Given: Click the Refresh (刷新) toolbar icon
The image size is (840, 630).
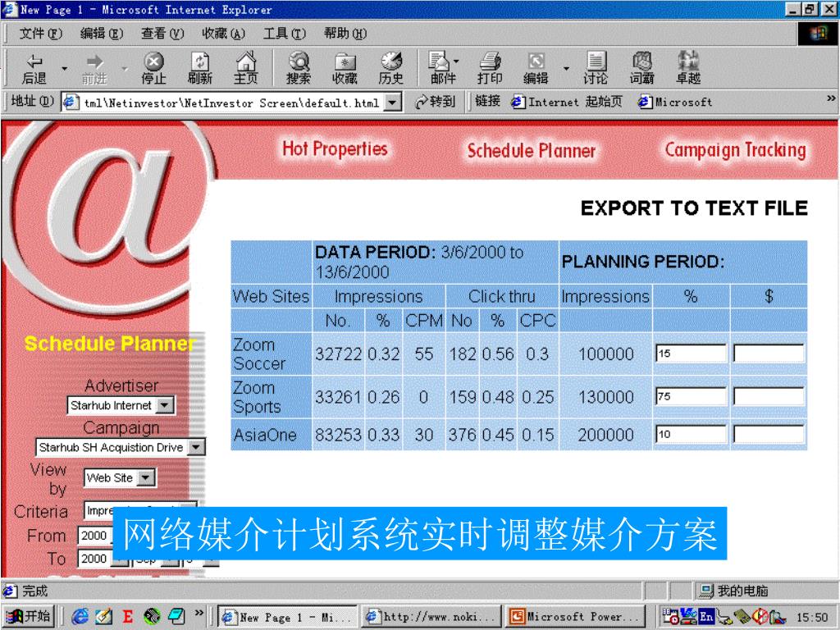Looking at the screenshot, I should [x=200, y=69].
